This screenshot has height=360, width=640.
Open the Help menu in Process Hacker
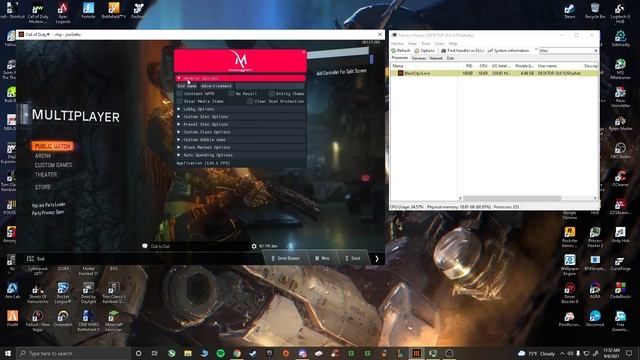(x=453, y=44)
